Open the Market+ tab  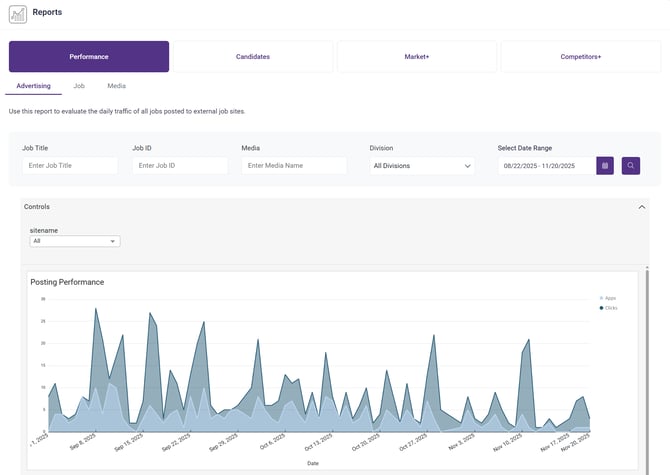tap(416, 57)
